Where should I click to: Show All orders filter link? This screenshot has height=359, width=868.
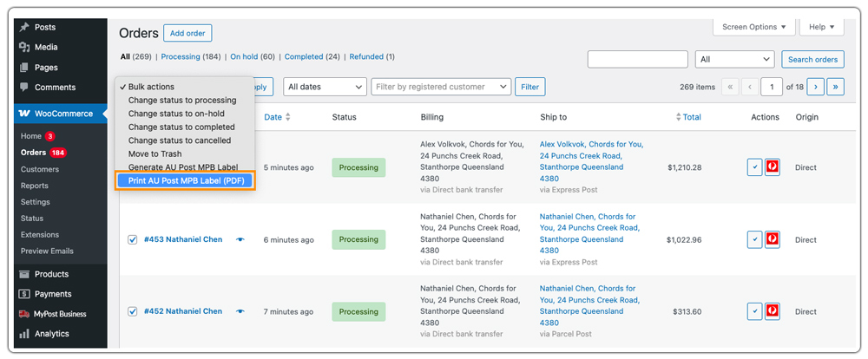(x=125, y=56)
